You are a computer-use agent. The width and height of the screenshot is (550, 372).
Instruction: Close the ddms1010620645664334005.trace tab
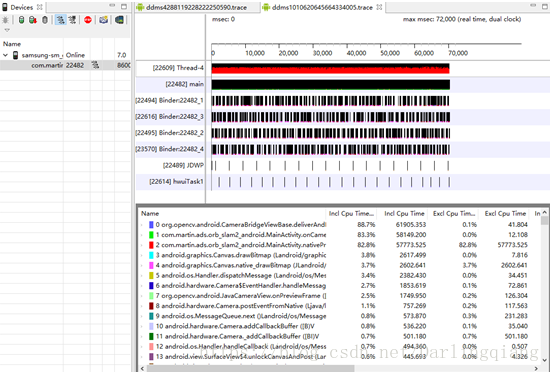pyautogui.click(x=379, y=7)
